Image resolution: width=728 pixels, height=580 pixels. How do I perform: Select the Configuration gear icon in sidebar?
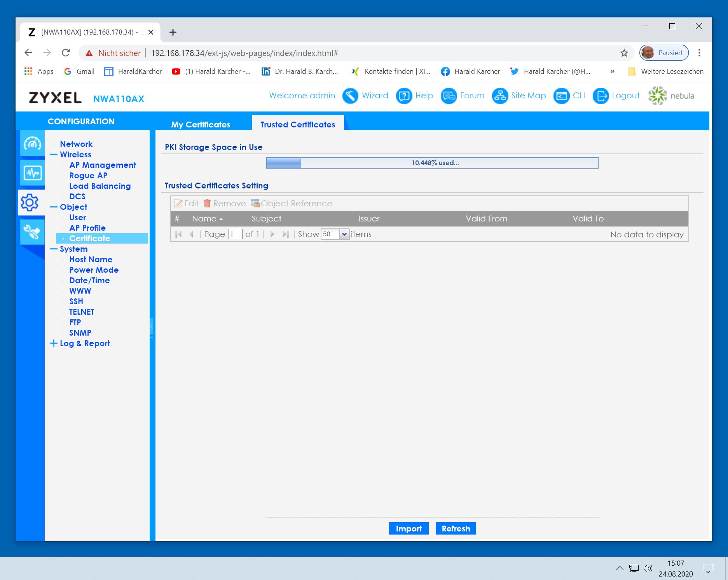coord(30,202)
